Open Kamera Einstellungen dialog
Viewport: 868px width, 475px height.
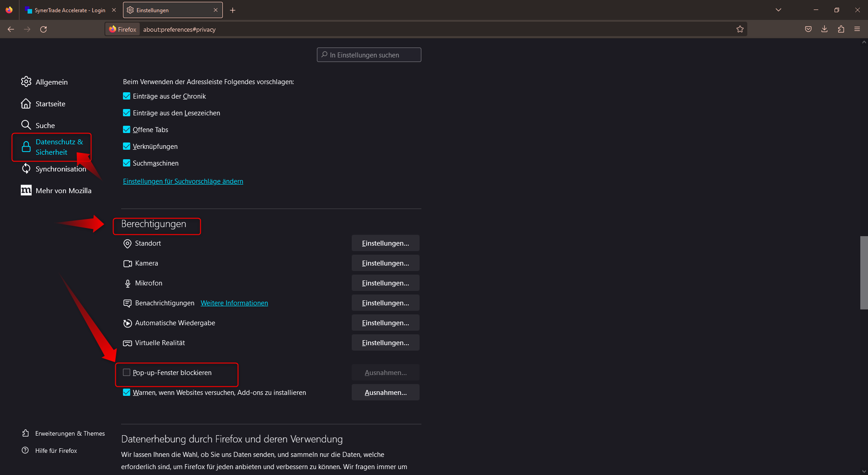tap(385, 263)
